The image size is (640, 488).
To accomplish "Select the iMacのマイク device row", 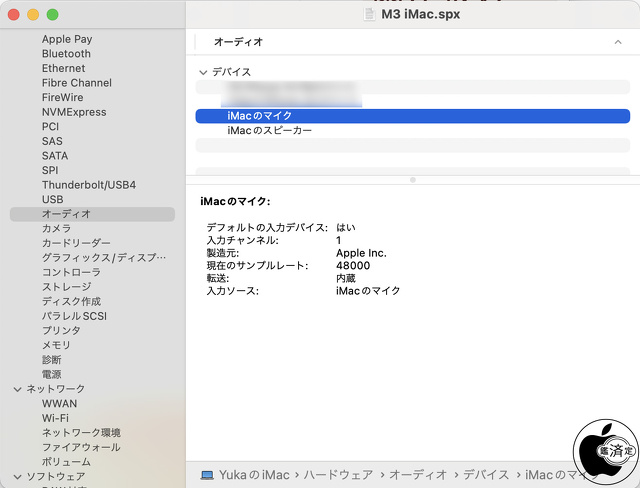I will point(413,116).
